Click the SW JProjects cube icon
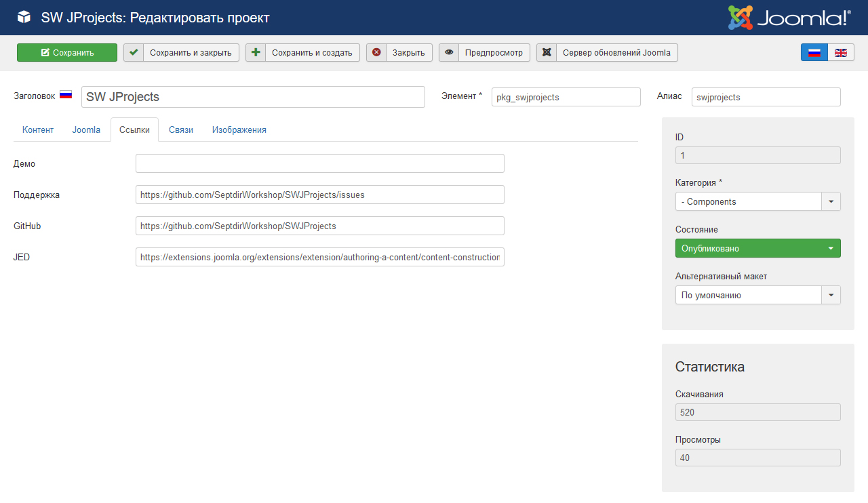This screenshot has height=503, width=868. click(24, 18)
